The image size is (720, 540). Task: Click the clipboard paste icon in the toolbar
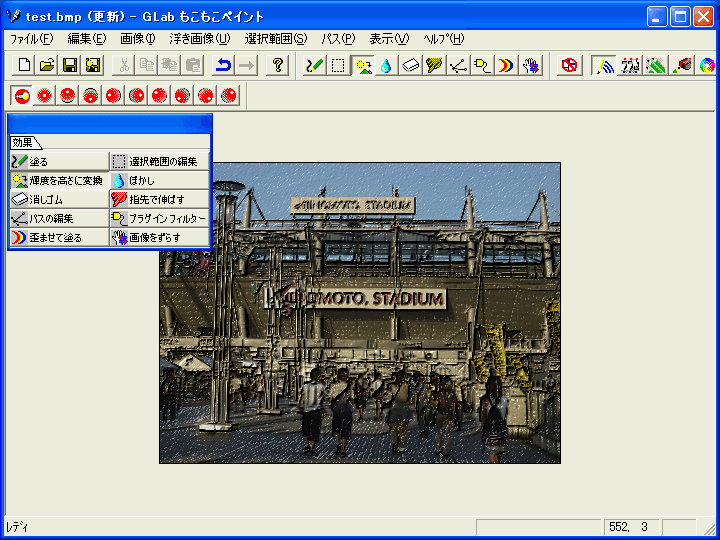(193, 66)
